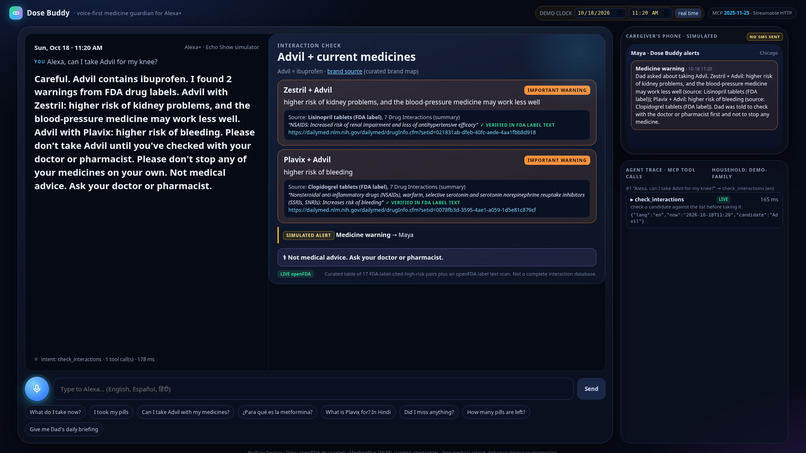Click the Medicine warning message bubble
The width and height of the screenshot is (806, 453).
pos(704,95)
